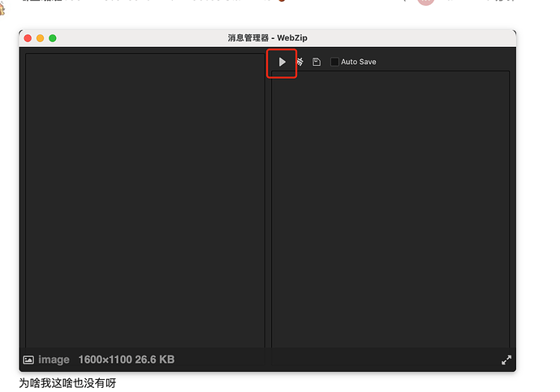
Task: Click the "1600×1100 26.6 KB" size text
Action: pos(127,360)
